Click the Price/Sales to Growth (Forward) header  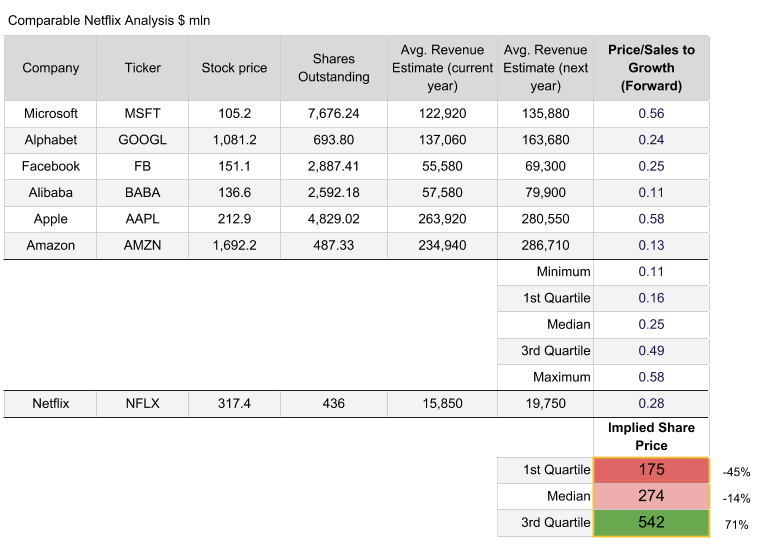(651, 68)
